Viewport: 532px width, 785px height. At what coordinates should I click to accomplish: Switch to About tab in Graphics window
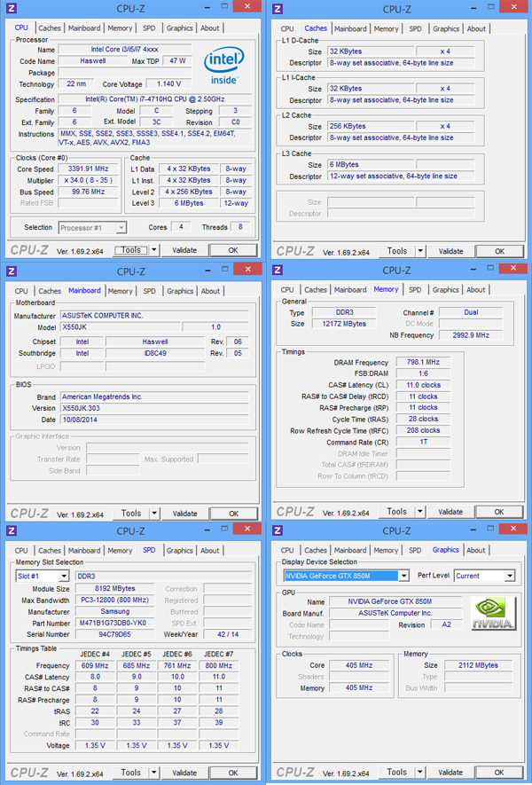pyautogui.click(x=476, y=550)
